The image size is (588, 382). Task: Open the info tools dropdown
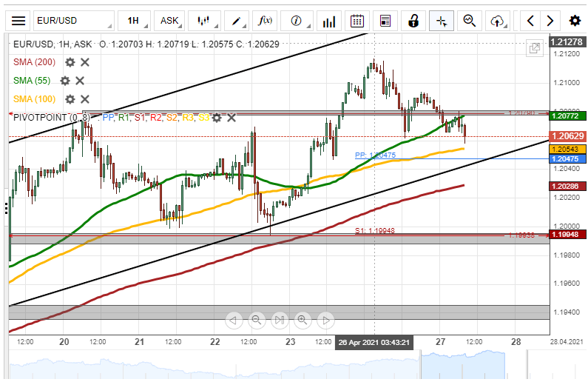click(x=300, y=21)
